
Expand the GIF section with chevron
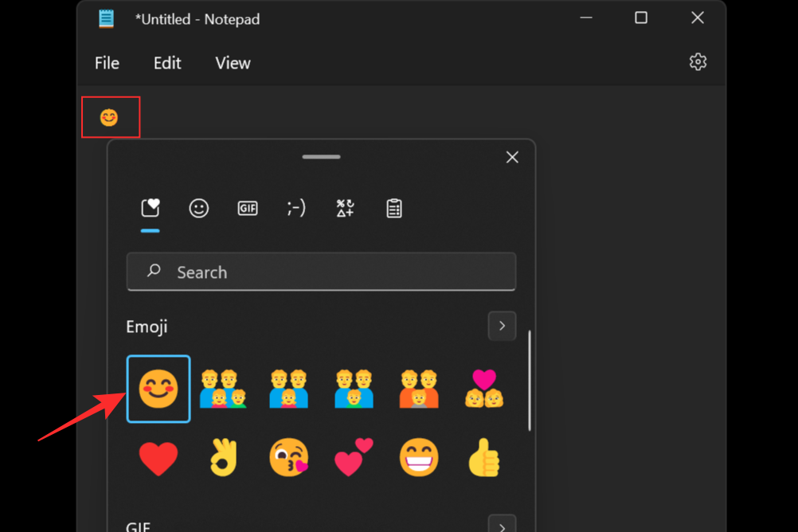(502, 524)
